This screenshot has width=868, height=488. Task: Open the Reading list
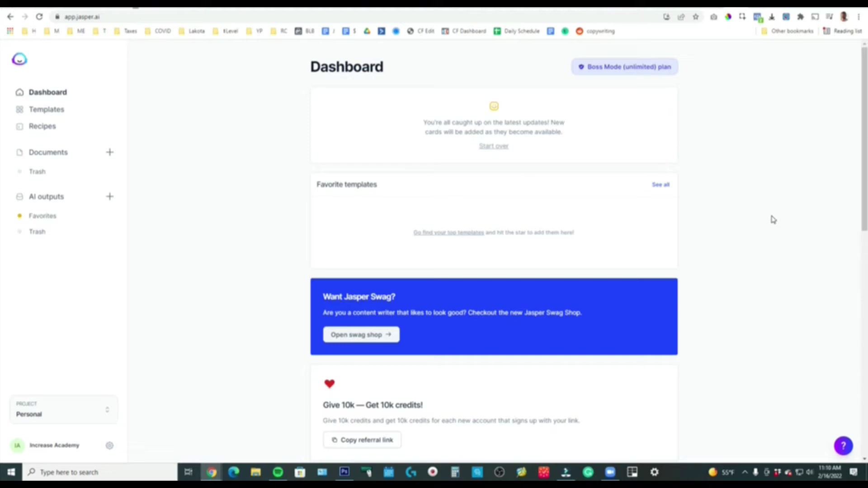point(843,31)
